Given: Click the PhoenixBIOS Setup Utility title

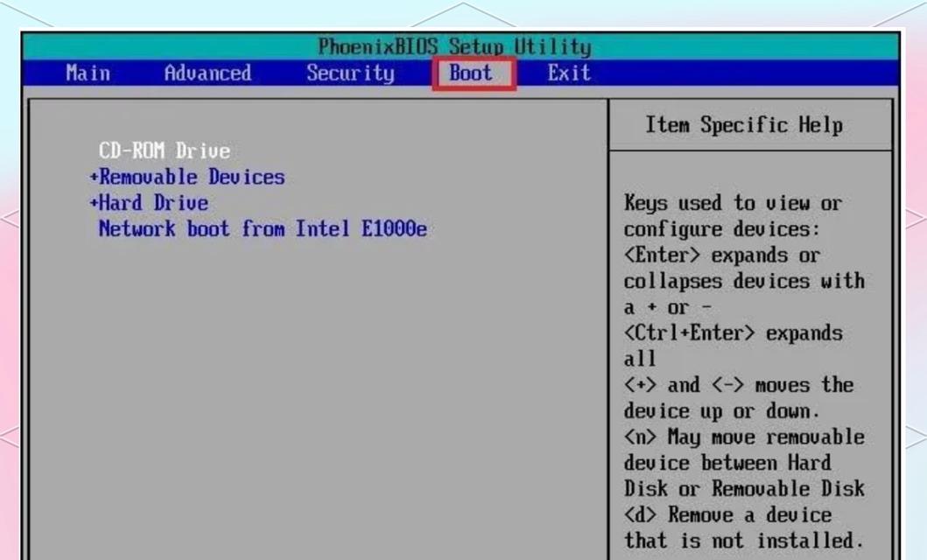Looking at the screenshot, I should (453, 46).
